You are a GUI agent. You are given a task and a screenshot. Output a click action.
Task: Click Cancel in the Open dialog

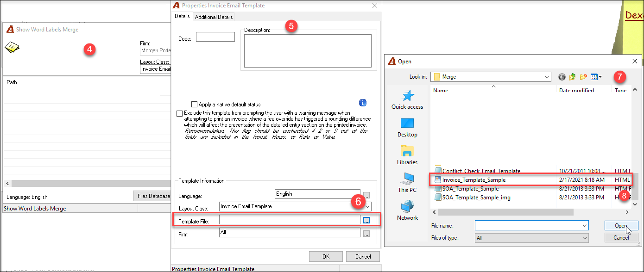click(x=621, y=238)
